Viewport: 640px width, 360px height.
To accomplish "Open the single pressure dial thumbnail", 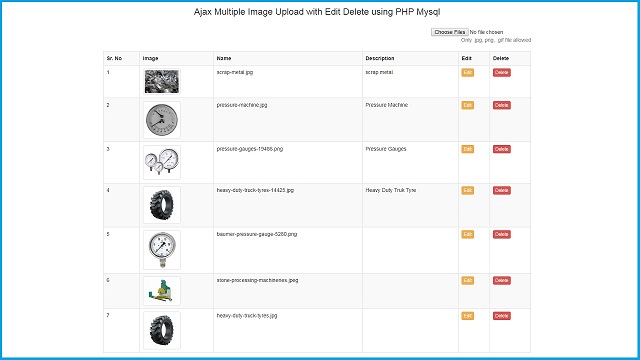I will 162,120.
